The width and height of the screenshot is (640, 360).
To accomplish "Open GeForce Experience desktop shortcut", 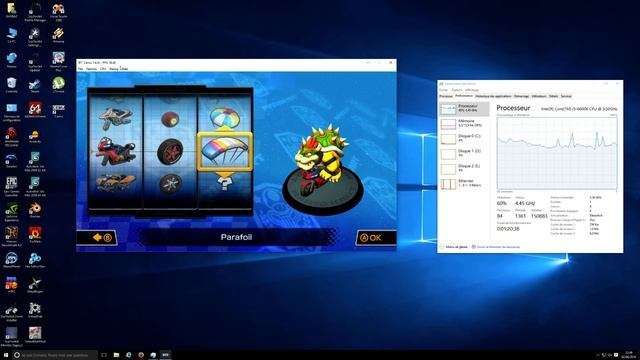I will [11, 212].
